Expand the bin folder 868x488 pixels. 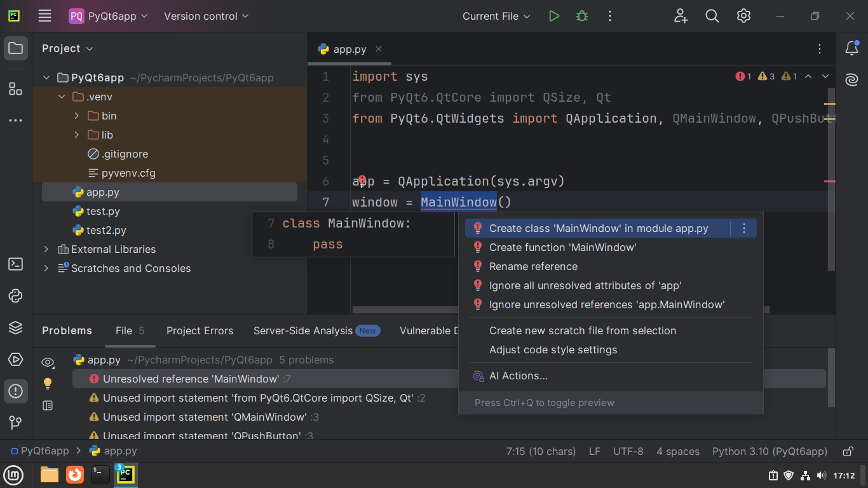click(77, 116)
